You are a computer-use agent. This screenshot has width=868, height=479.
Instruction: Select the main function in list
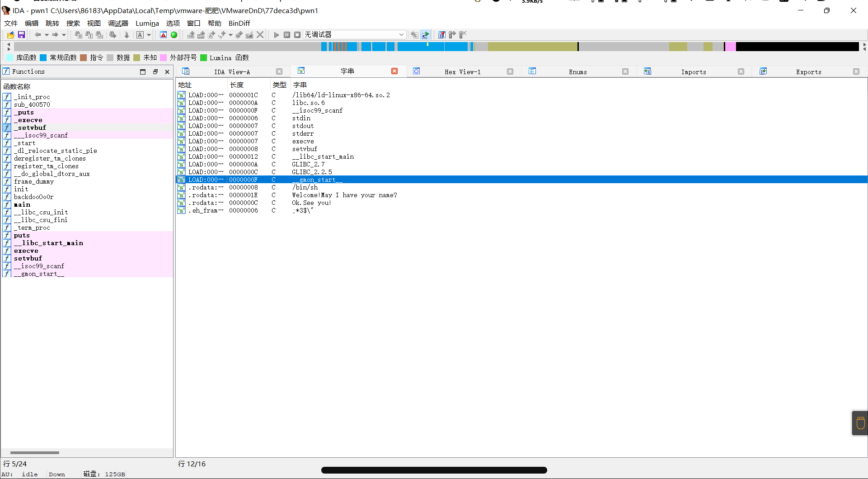pyautogui.click(x=88, y=204)
